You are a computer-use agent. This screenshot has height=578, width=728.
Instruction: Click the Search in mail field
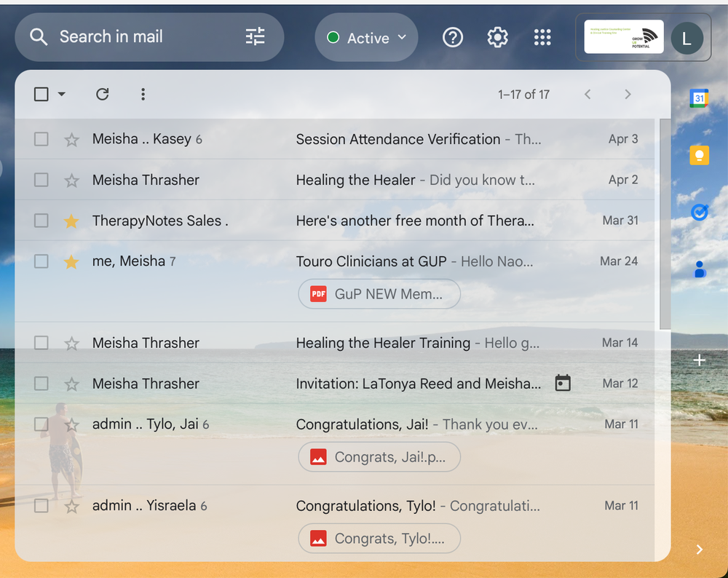(x=146, y=37)
